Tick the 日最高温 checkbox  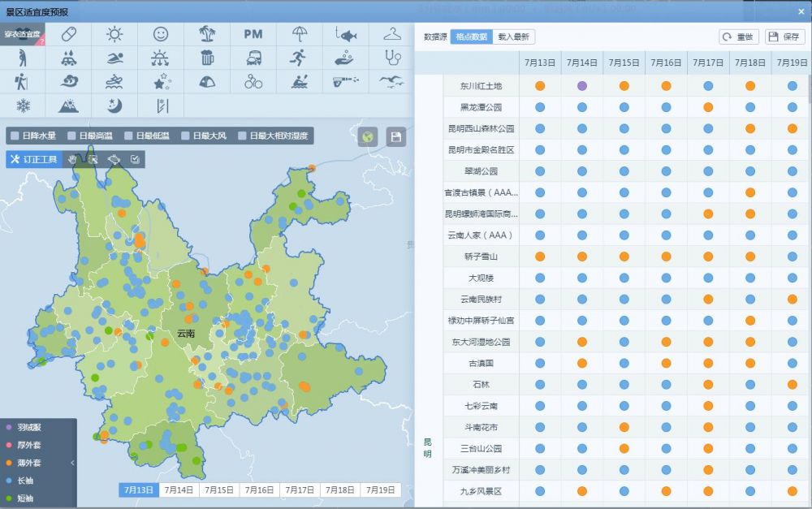click(71, 136)
